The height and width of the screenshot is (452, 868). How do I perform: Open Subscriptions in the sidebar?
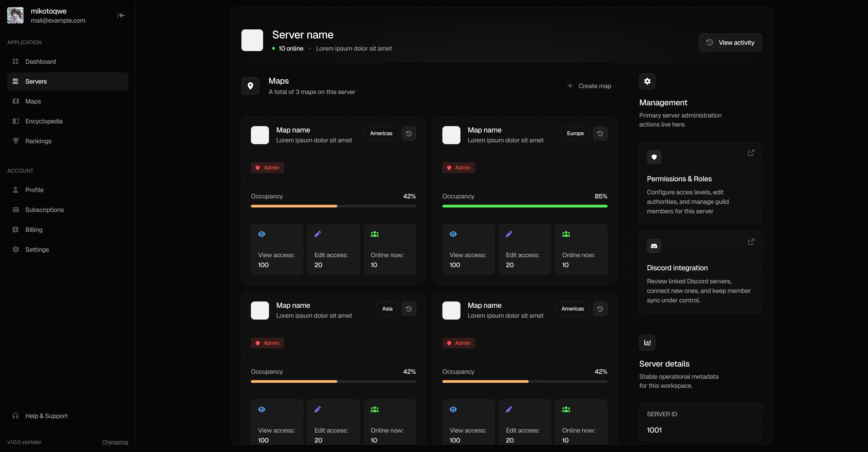[x=68, y=210]
